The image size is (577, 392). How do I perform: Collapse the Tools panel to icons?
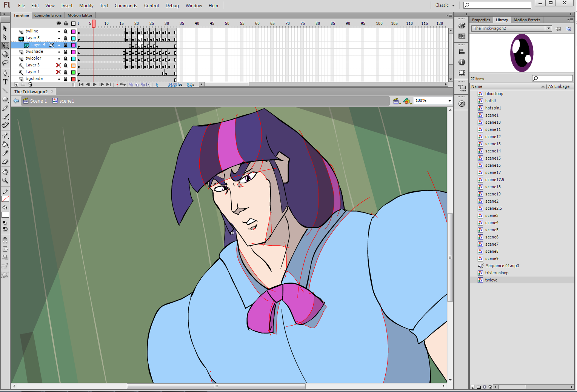pyautogui.click(x=3, y=14)
